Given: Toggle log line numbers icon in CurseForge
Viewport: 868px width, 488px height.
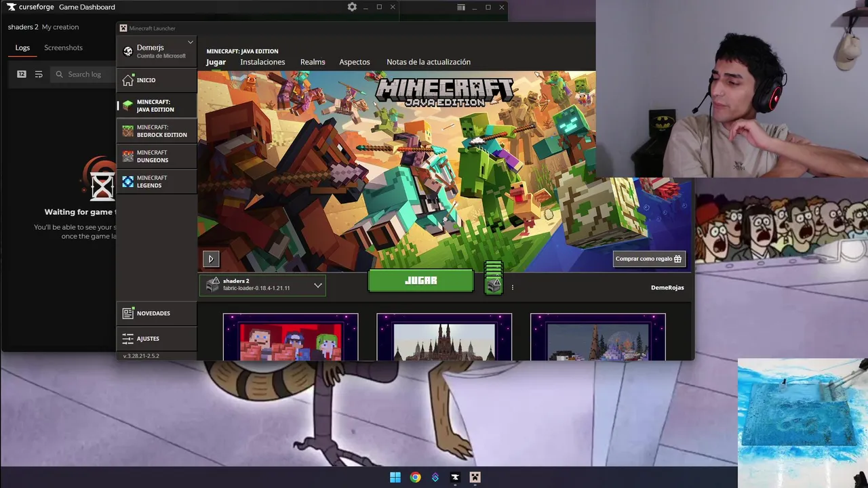Looking at the screenshot, I should tap(22, 74).
